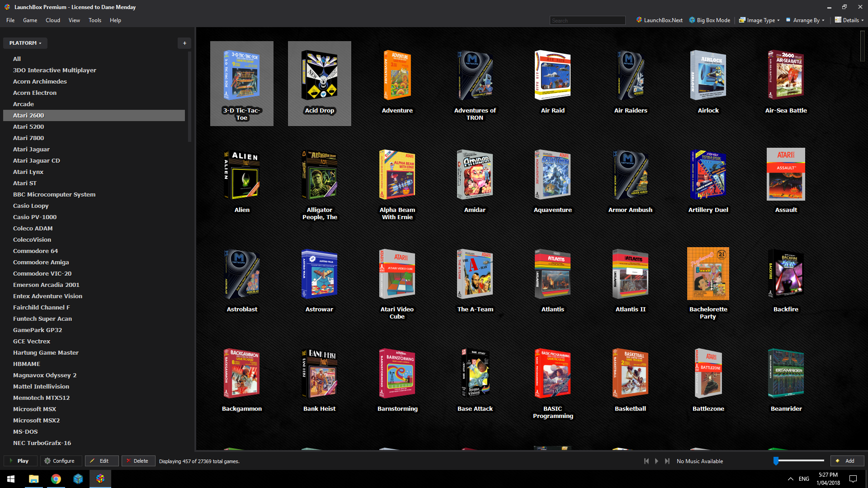
Task: Switch to Big Box Mode
Action: click(x=709, y=20)
